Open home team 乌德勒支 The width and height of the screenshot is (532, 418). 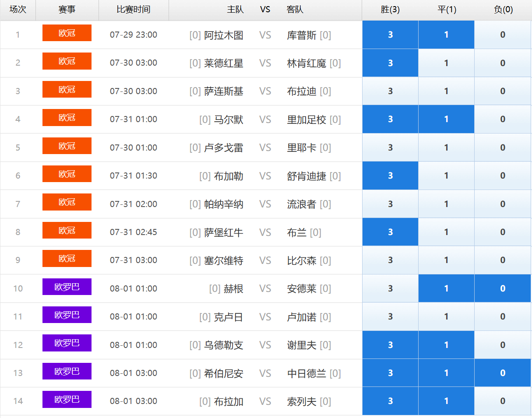224,345
